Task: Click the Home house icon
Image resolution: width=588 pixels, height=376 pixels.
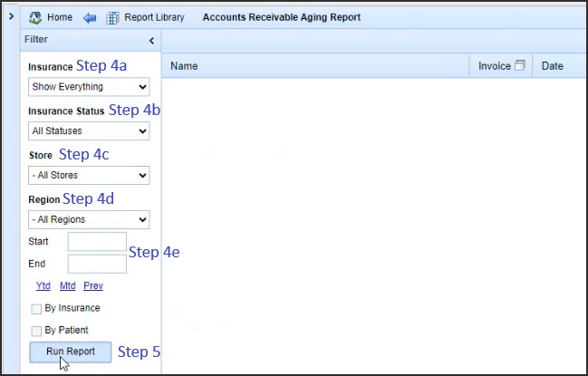Action: click(x=35, y=17)
